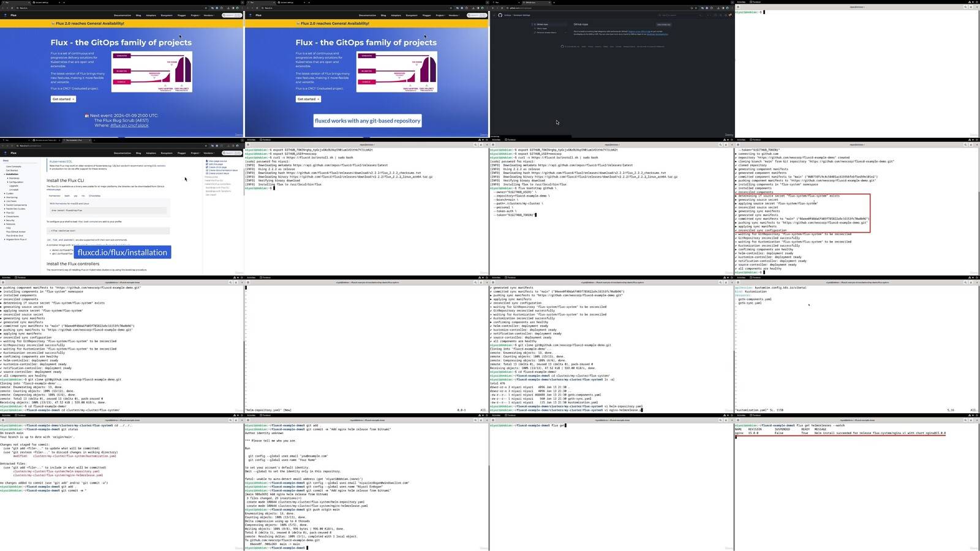Switch to Account settings tab on Next event homepage browser
This screenshot has width=980, height=551.
(x=46, y=2)
